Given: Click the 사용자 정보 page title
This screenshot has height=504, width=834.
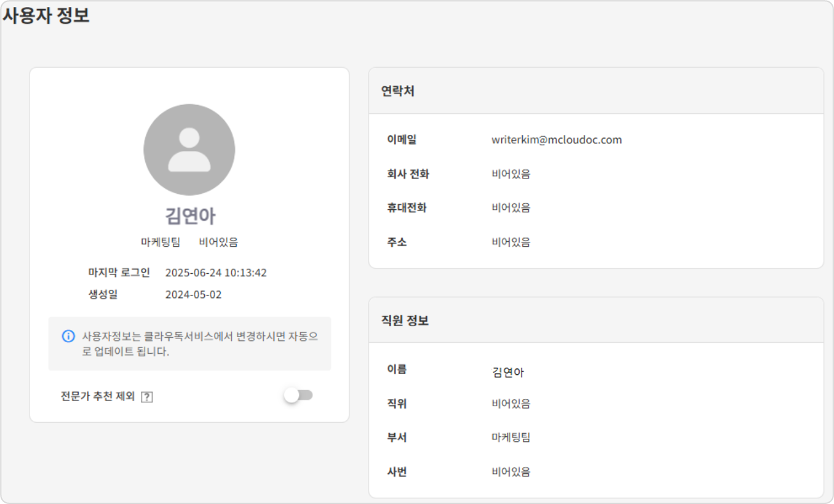Looking at the screenshot, I should (x=46, y=15).
